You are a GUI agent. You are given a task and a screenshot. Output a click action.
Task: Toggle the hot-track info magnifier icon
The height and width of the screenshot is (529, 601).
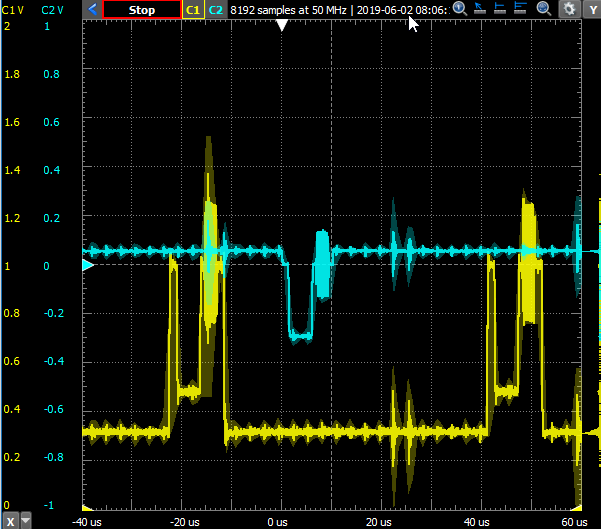tap(460, 8)
